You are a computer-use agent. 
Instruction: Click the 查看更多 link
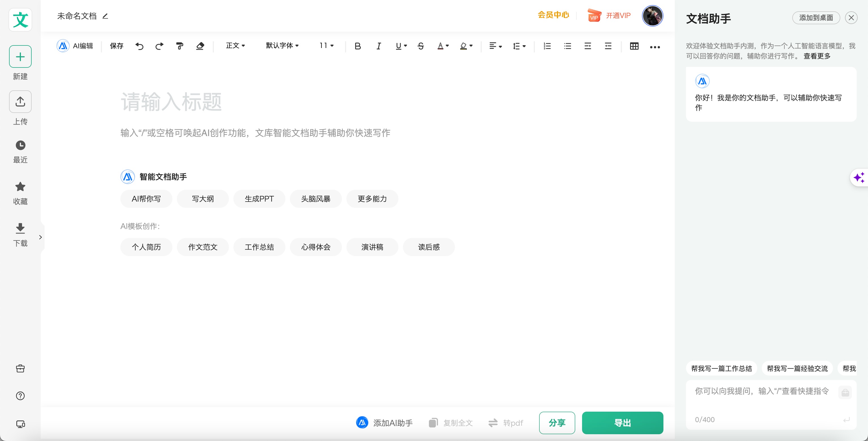tap(817, 56)
